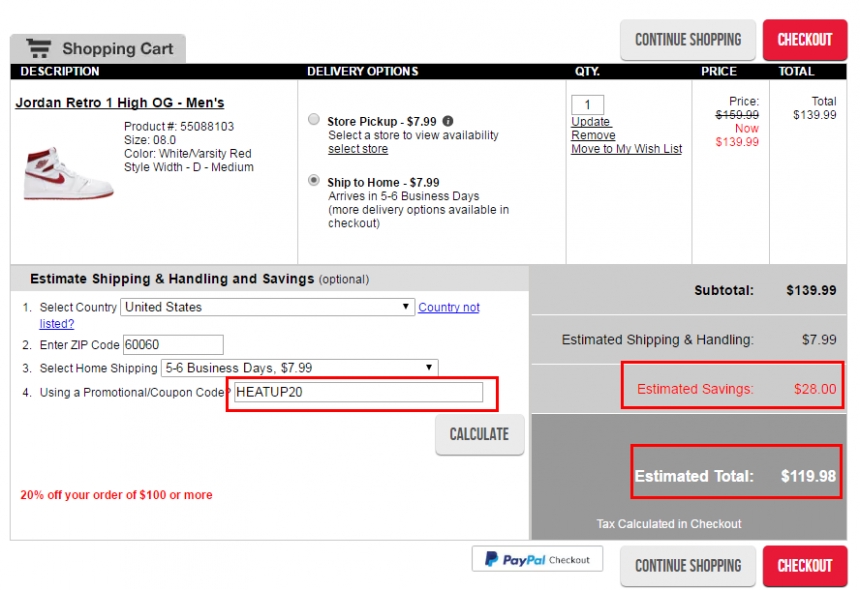Screen dimensions: 860x590
Task: Click the top Continue Shopping button
Action: click(x=688, y=39)
